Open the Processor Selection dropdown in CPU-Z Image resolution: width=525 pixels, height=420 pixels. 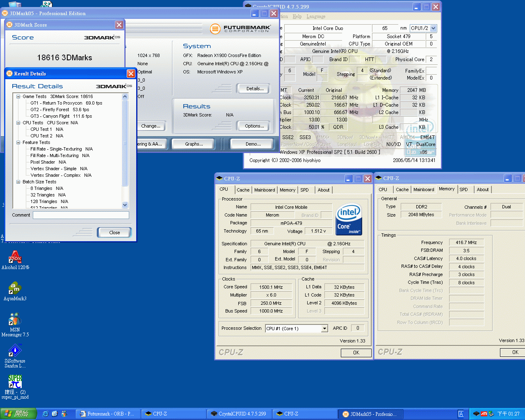[324, 329]
